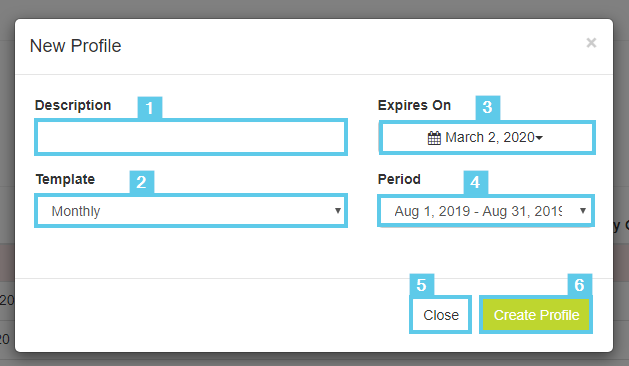This screenshot has width=629, height=366.
Task: Click the green Create Profile button
Action: click(x=536, y=315)
